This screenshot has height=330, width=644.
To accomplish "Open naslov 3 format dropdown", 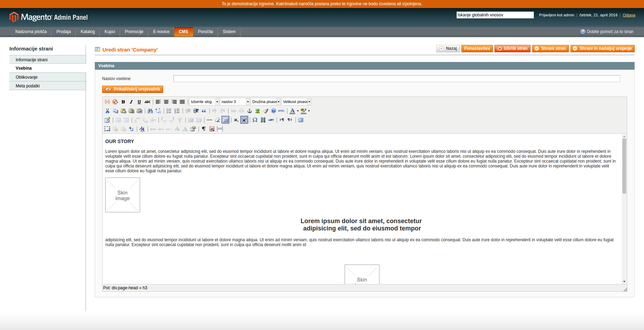I will [x=235, y=102].
